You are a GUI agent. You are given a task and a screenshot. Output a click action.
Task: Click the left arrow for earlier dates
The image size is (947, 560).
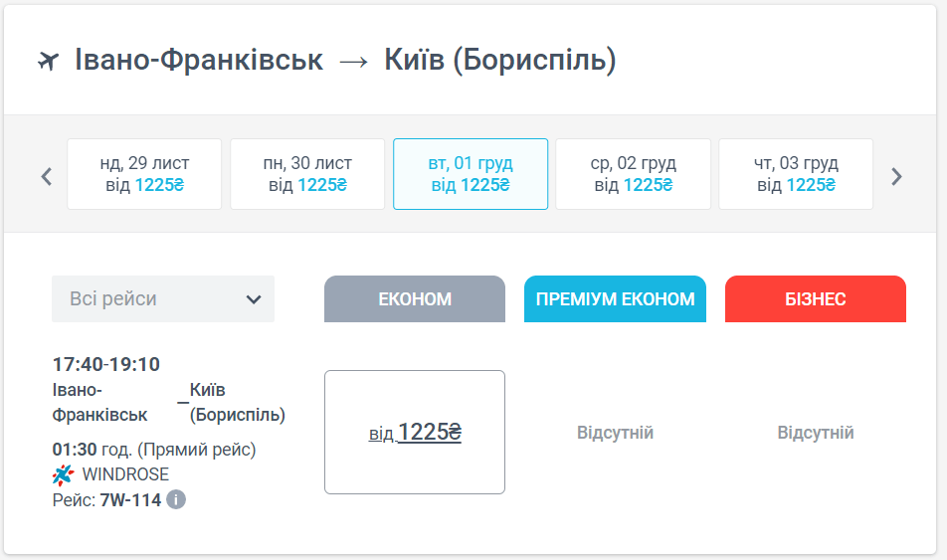tap(46, 177)
